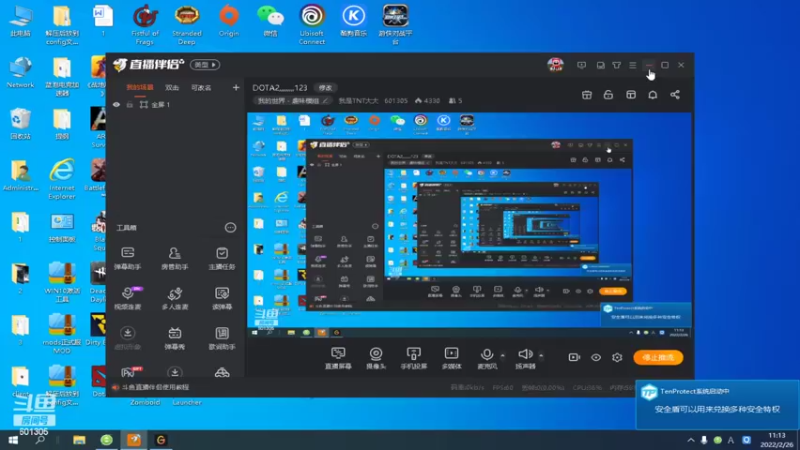Select the 全屏 1 source row
This screenshot has height=450, width=800.
point(176,105)
